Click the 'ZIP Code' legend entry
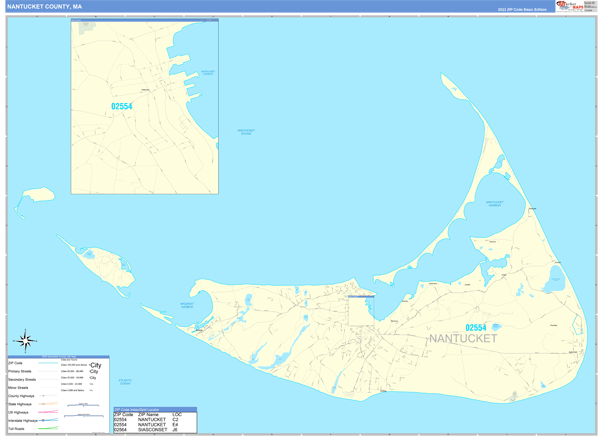 15,363
